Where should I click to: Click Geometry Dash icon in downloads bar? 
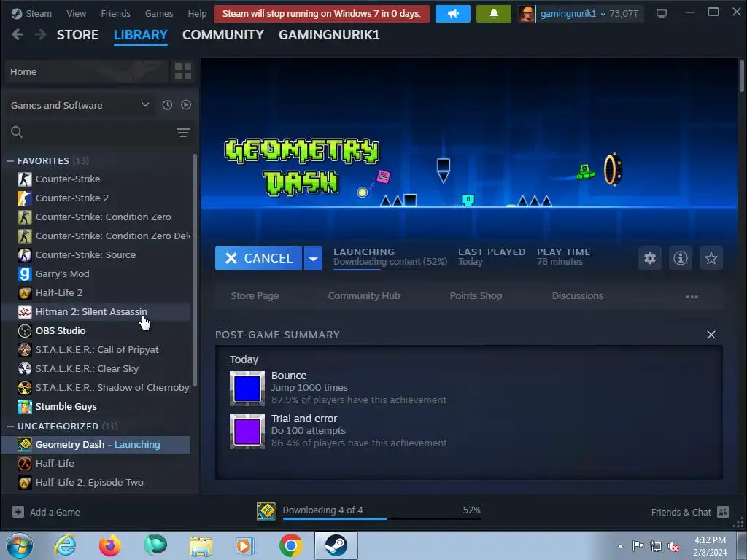click(266, 511)
